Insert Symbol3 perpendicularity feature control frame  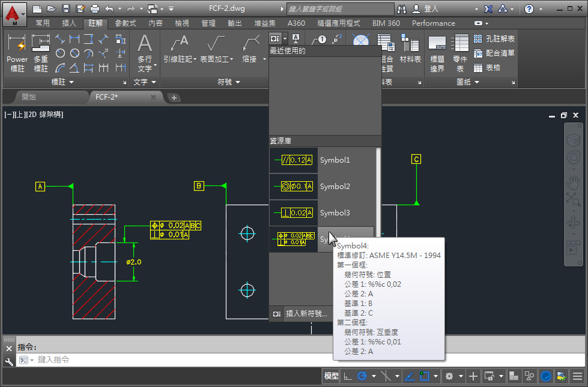(322, 213)
